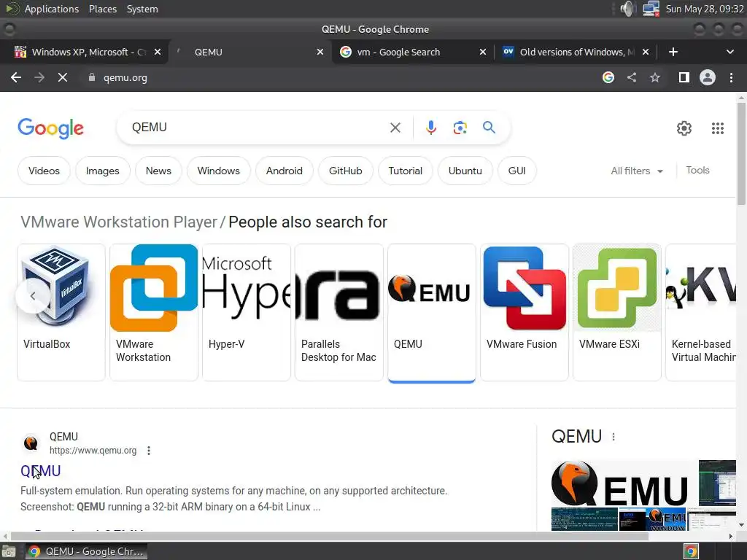
Task: Click the QEMU search input field
Action: pyautogui.click(x=258, y=128)
